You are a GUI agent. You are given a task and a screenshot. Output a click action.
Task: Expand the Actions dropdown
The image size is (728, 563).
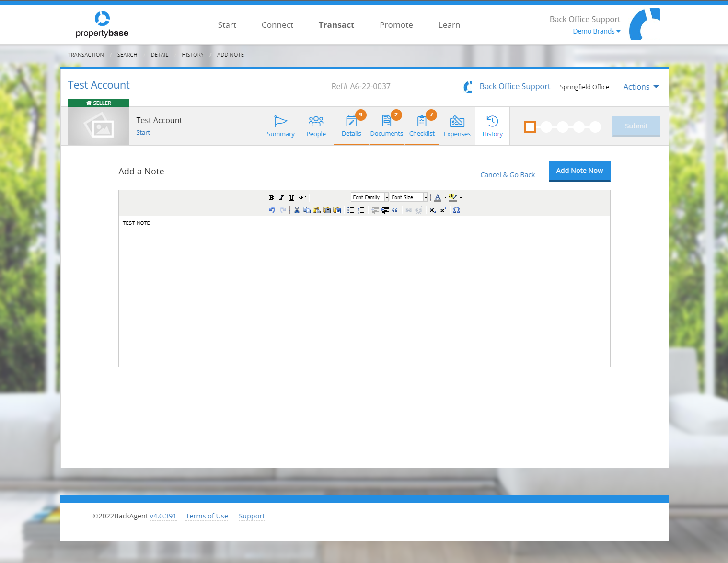640,87
